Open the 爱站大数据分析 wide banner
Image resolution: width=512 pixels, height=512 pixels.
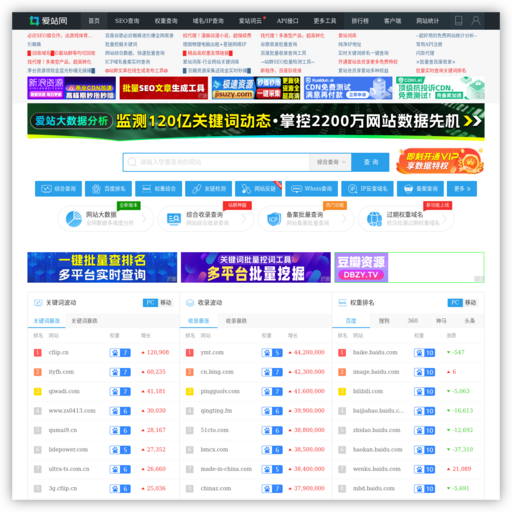tap(256, 121)
